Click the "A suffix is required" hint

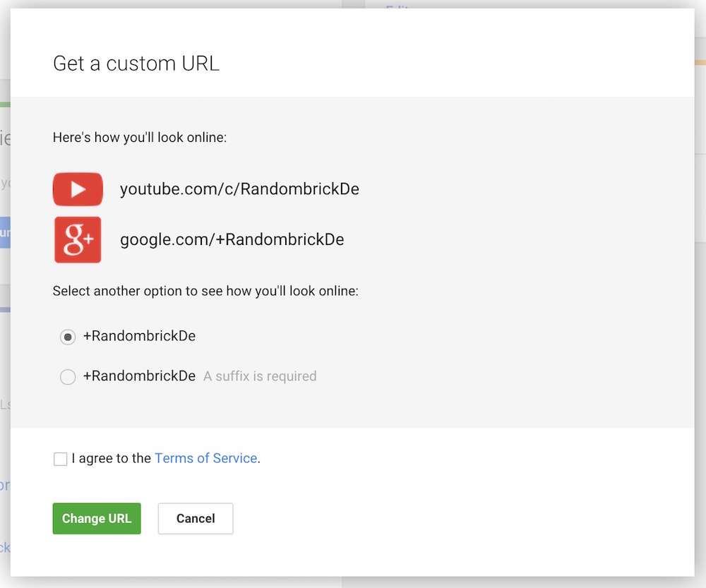coord(260,376)
